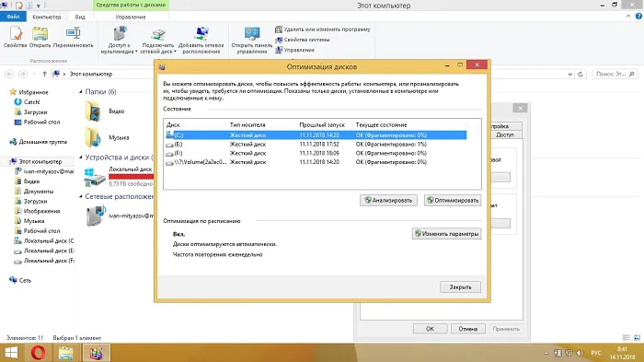Click the Help question mark icon
The width and height of the screenshot is (644, 362).
click(x=638, y=16)
